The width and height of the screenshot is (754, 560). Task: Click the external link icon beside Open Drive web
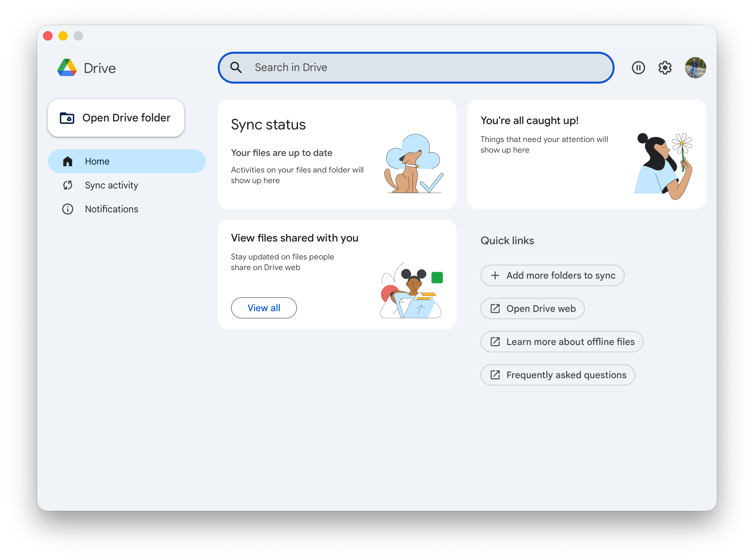click(x=496, y=309)
